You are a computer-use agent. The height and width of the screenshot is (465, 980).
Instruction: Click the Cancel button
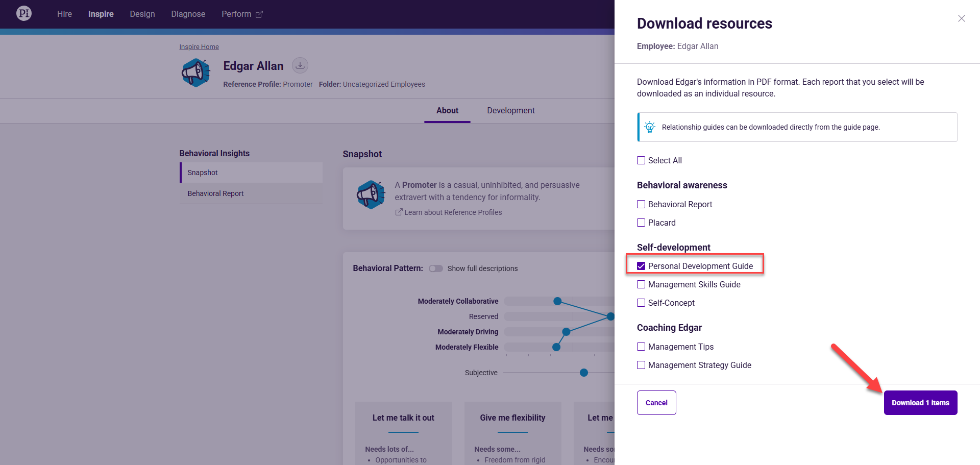point(656,403)
